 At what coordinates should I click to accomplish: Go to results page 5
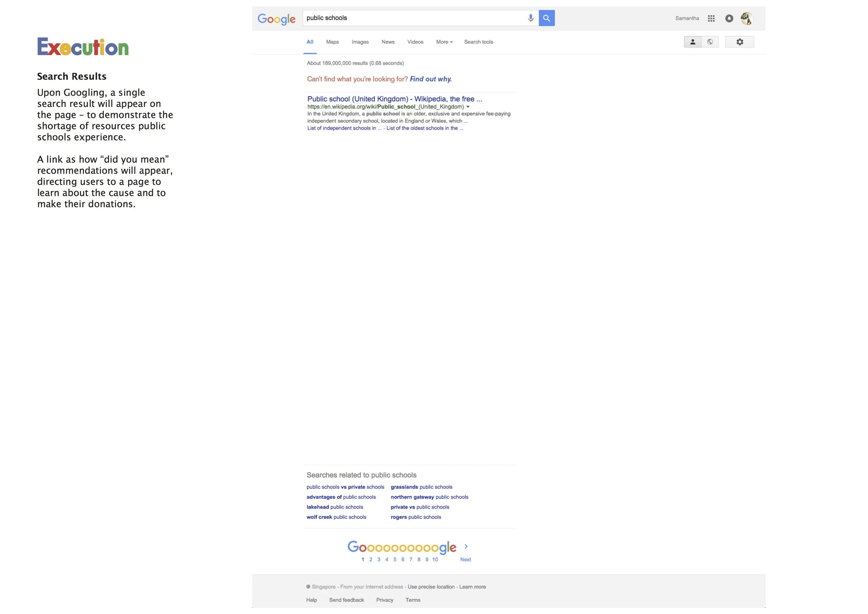394,559
